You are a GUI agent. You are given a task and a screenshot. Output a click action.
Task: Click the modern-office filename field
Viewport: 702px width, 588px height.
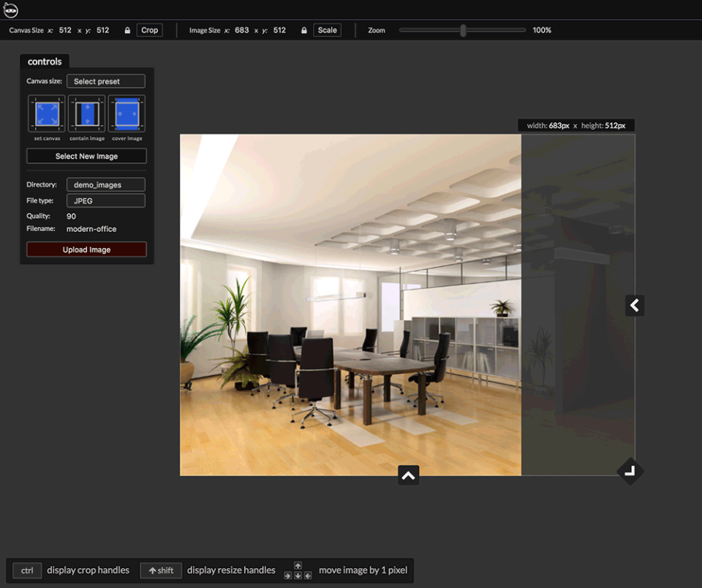click(91, 229)
